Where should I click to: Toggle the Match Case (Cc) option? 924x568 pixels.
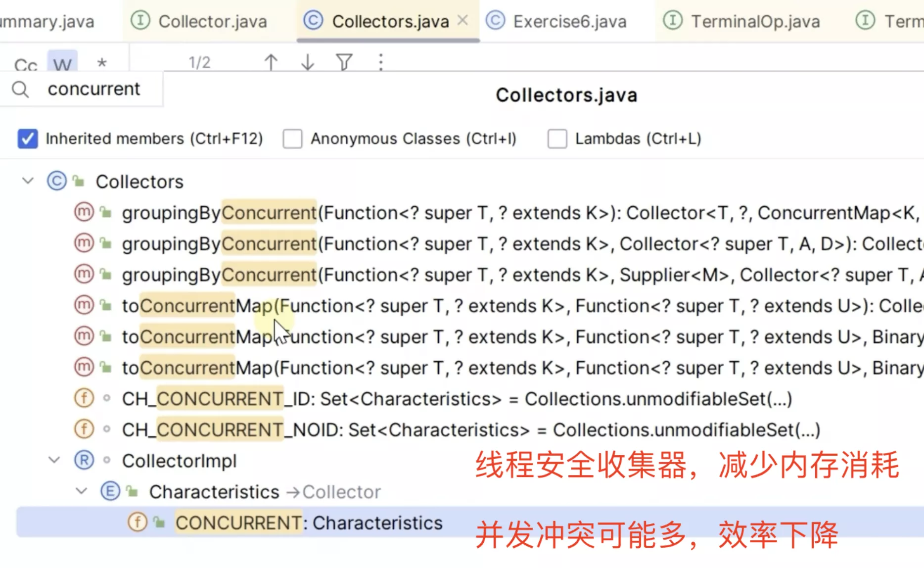click(x=26, y=64)
